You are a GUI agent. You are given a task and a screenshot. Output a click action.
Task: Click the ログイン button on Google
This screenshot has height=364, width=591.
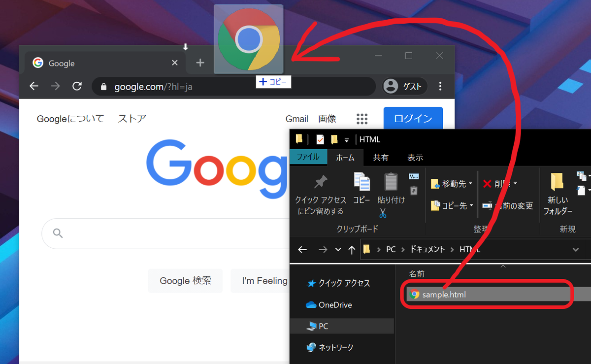click(413, 118)
